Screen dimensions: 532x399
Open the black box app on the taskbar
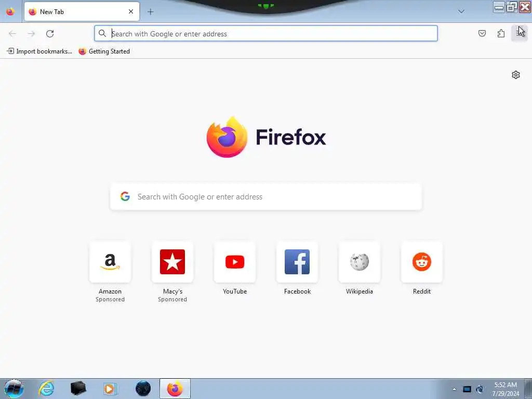[x=78, y=389]
